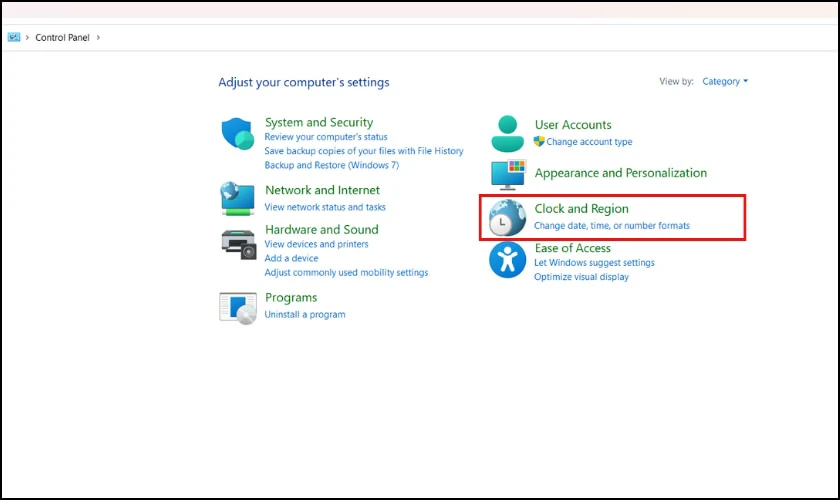Click Add a device link

tap(291, 258)
